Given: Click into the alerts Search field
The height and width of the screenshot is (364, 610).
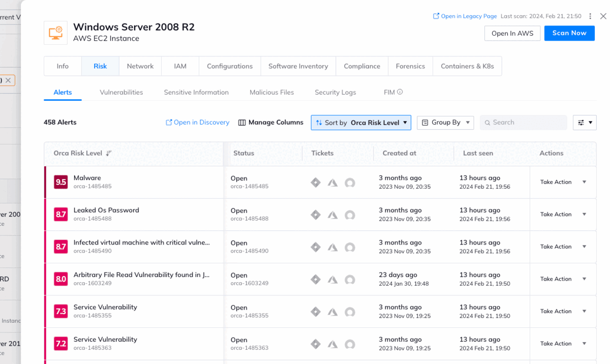Looking at the screenshot, I should tap(524, 123).
